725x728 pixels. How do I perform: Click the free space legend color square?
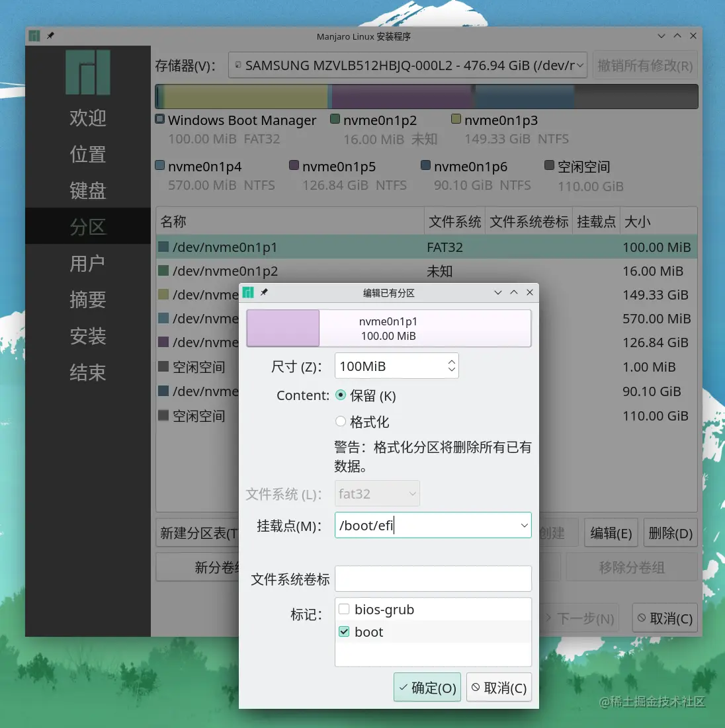coord(550,165)
